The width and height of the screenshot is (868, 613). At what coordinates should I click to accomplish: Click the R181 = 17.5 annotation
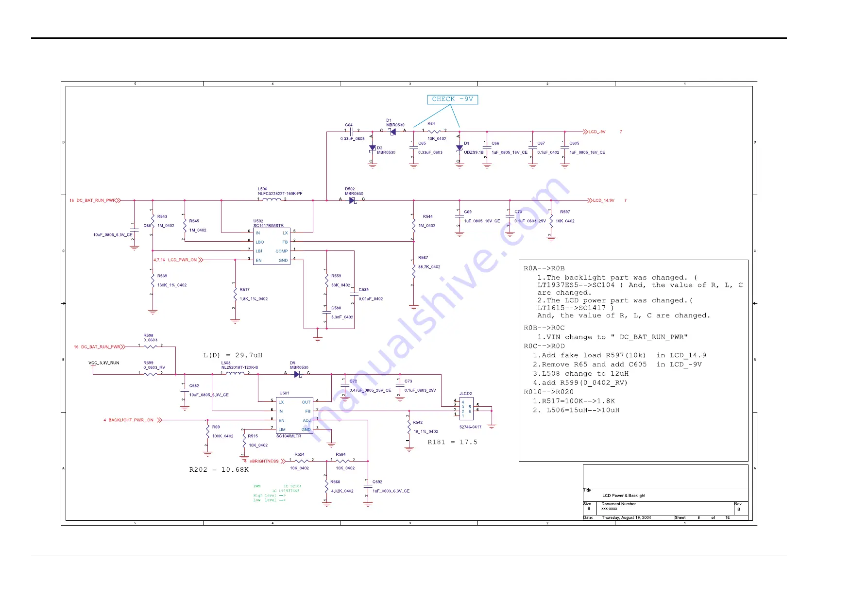point(452,442)
